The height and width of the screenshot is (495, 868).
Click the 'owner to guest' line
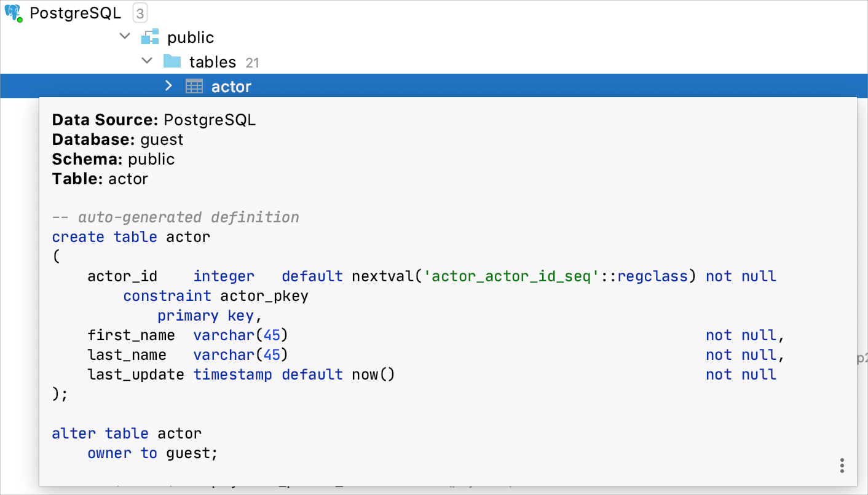152,453
